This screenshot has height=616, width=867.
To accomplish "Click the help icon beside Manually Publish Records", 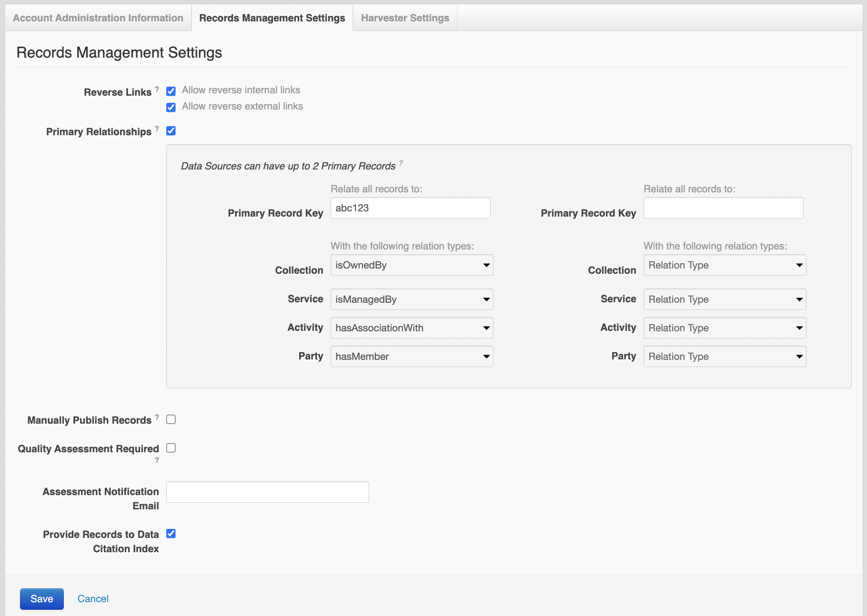I will (x=157, y=417).
